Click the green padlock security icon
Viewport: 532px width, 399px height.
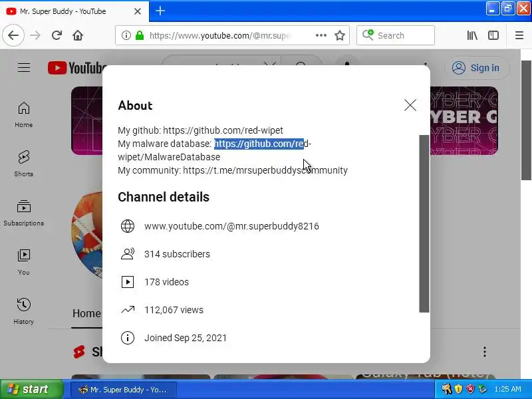click(140, 35)
